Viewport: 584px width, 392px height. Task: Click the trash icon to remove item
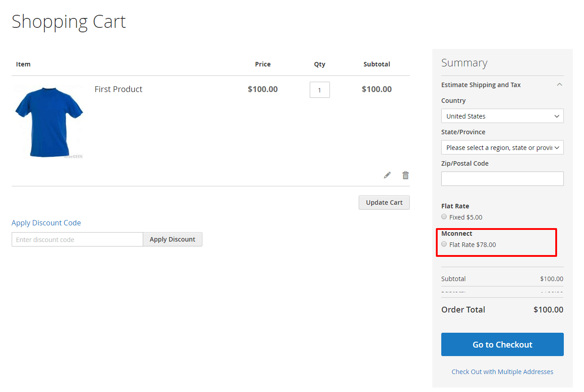coord(405,175)
